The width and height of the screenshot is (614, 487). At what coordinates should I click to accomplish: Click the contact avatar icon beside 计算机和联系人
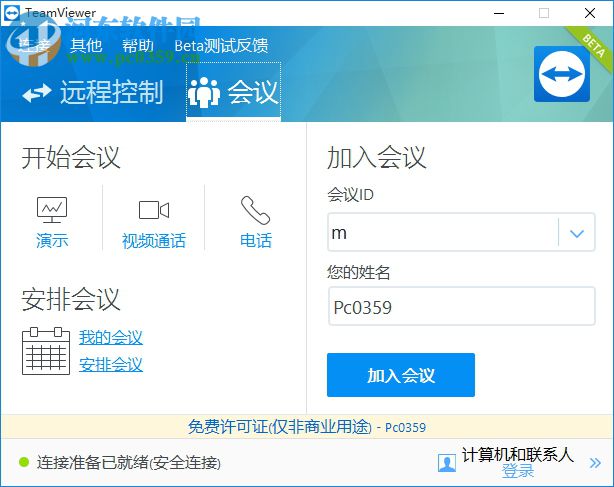(x=447, y=463)
